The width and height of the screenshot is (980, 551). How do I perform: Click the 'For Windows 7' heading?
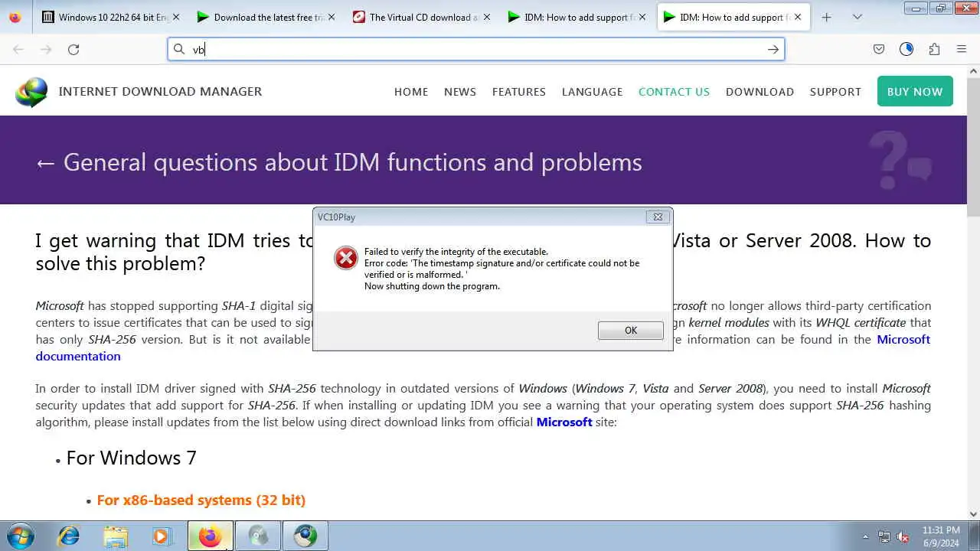(132, 458)
